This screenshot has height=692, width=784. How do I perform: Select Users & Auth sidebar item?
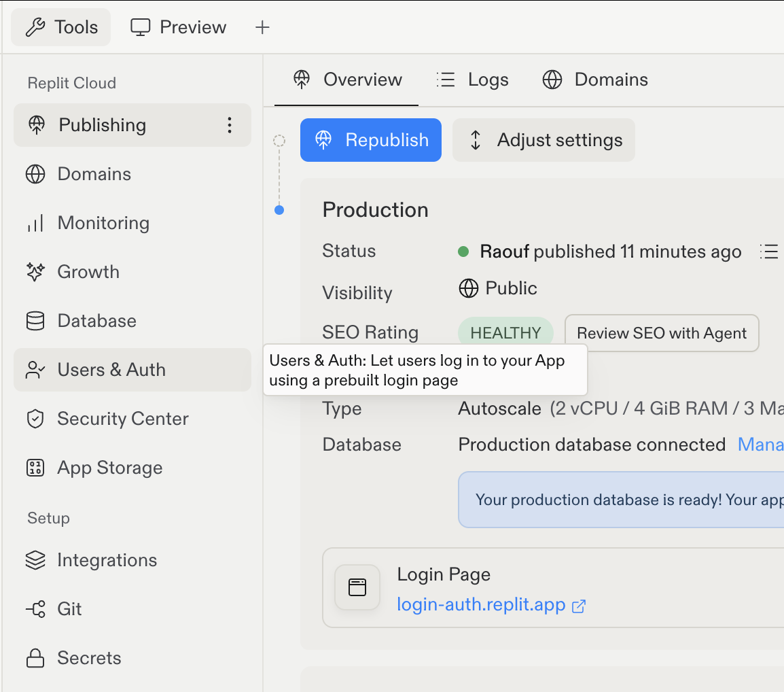tap(132, 370)
